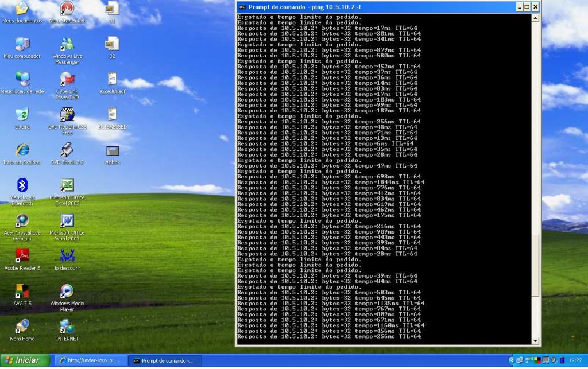Click the ping line with tempo=698ms
Viewport: 588px width, 369px height.
[x=329, y=177]
